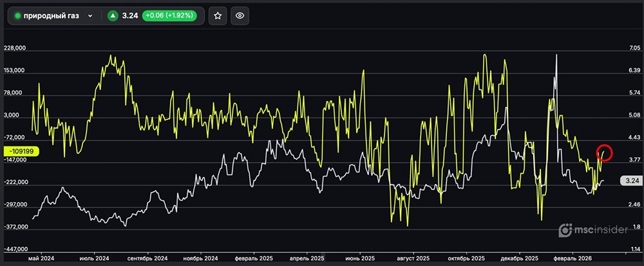Click the green dot before природный газ

[x=17, y=16]
